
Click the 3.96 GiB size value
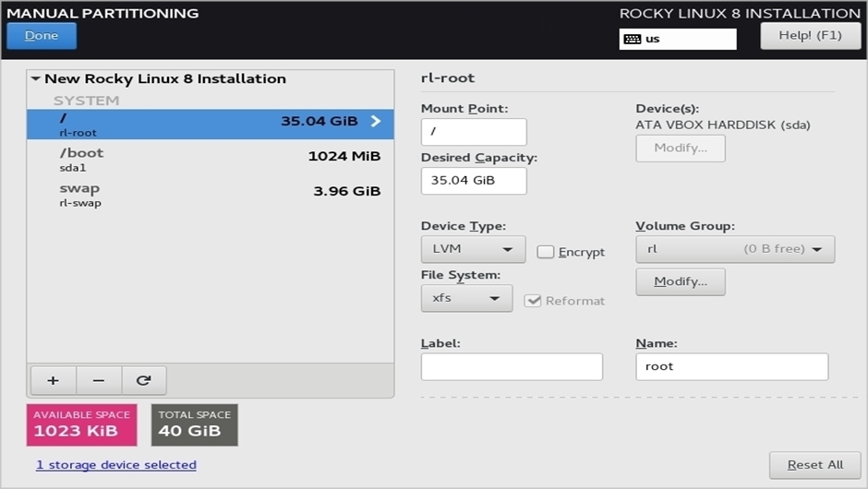click(x=347, y=191)
